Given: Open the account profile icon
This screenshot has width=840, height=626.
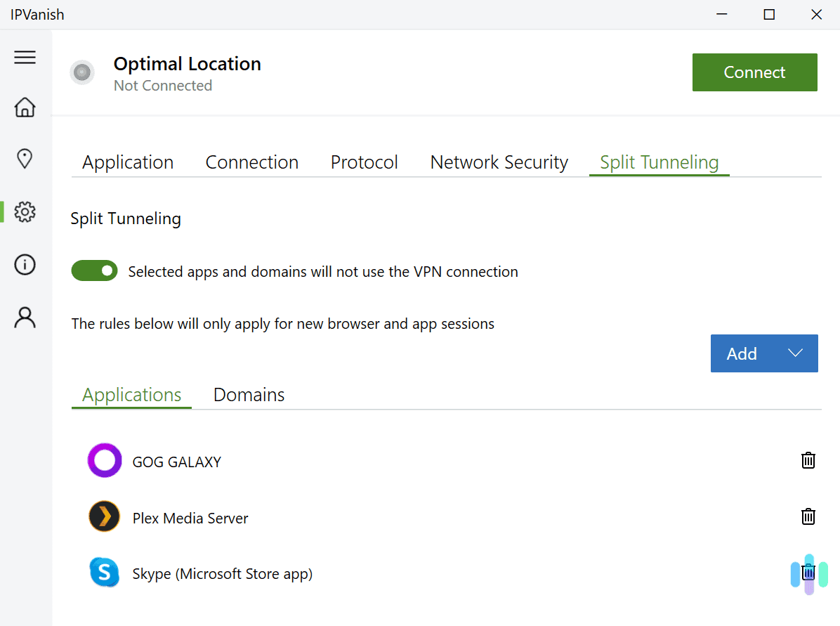Looking at the screenshot, I should coord(25,318).
